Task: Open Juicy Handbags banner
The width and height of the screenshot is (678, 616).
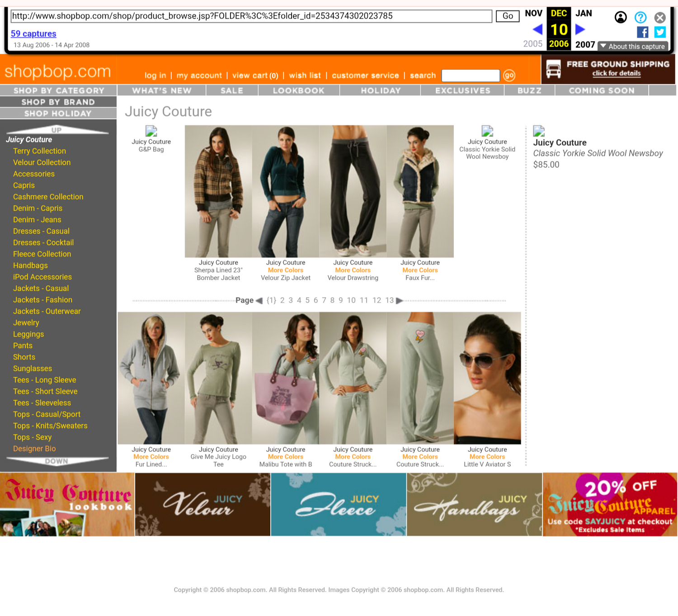Action: [x=475, y=505]
